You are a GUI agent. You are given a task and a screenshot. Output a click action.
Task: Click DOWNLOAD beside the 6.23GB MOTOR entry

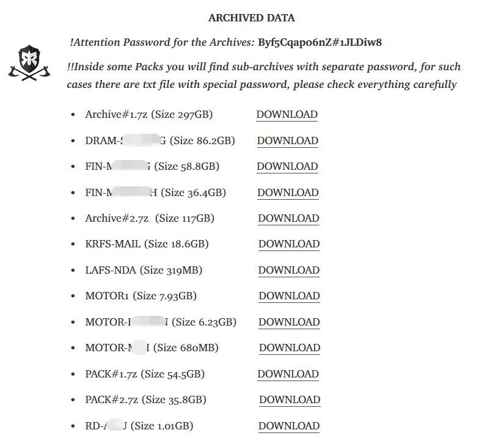pos(289,322)
